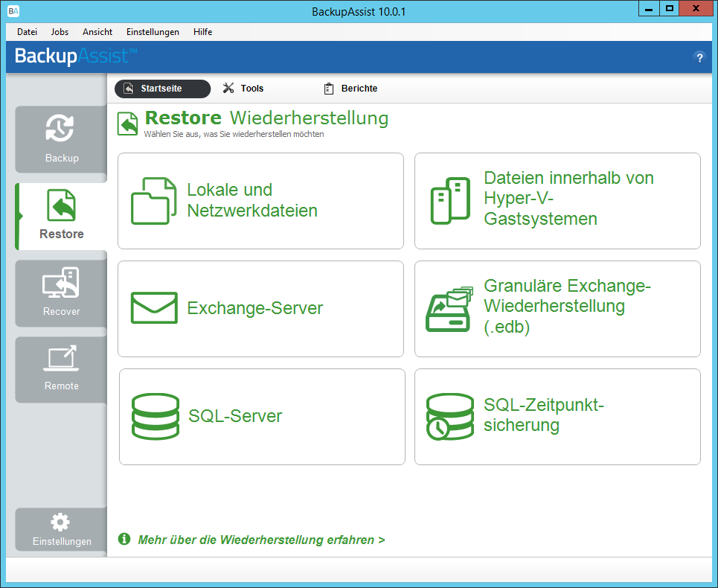Image resolution: width=718 pixels, height=588 pixels.
Task: Select the Exchange-Server restore option
Action: coord(260,309)
